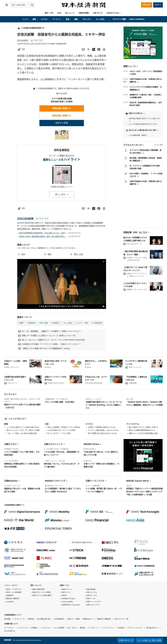Open the 速報ニュース section chevron link
Image resolution: width=167 pixels, height=644 pixels.
130,66
